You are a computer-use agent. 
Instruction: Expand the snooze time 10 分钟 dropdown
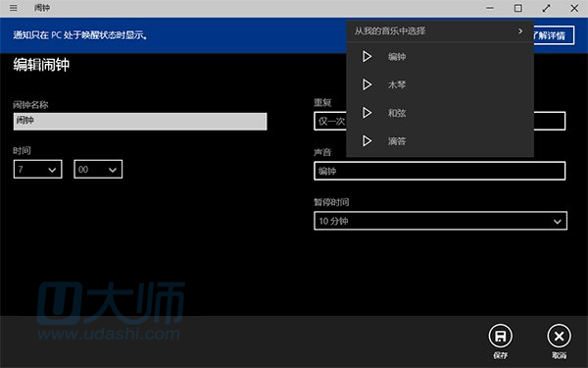[x=440, y=221]
